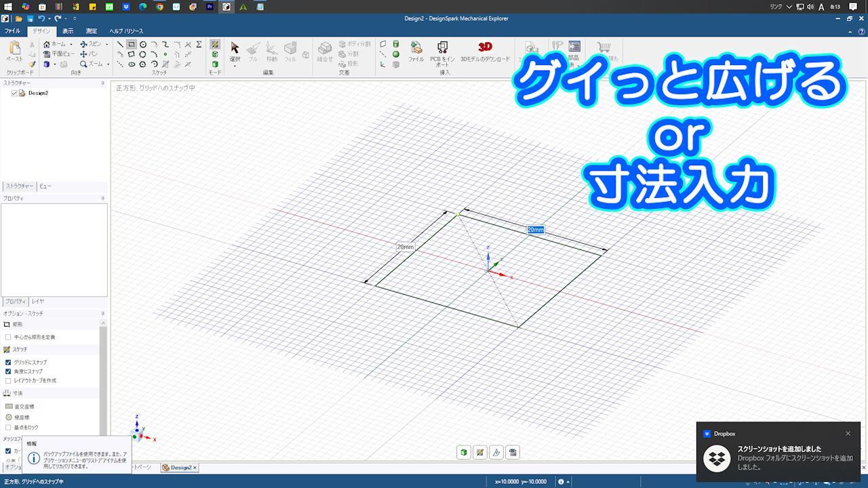Select Polar coordinates dimension option

tap(18, 418)
